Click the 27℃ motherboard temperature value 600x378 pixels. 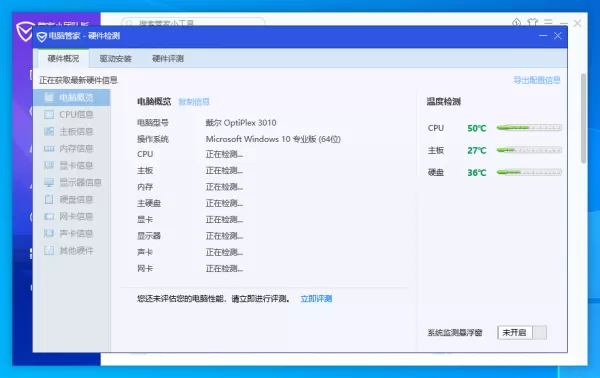[x=477, y=150]
